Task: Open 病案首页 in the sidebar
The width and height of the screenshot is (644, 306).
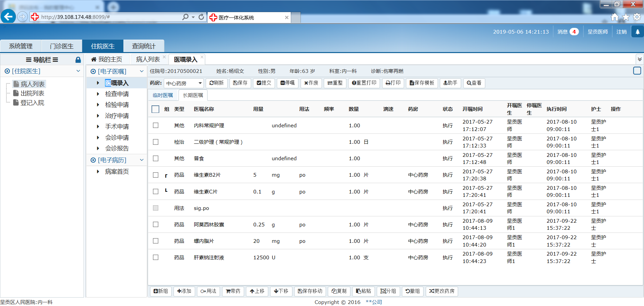Action: coord(117,172)
